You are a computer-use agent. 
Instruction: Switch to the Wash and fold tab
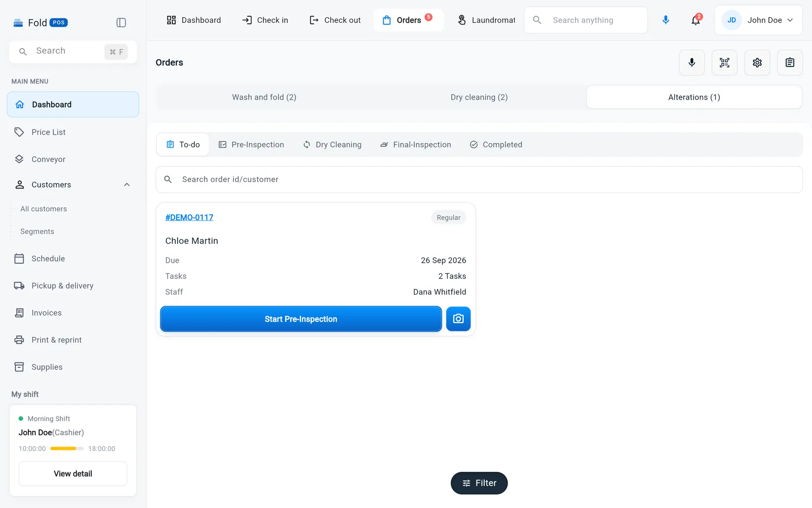click(x=264, y=97)
